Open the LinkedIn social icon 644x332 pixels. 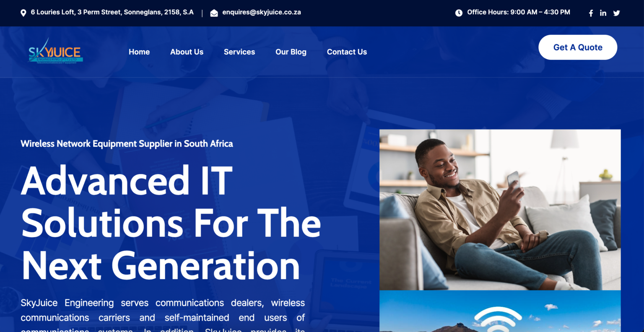pos(603,13)
